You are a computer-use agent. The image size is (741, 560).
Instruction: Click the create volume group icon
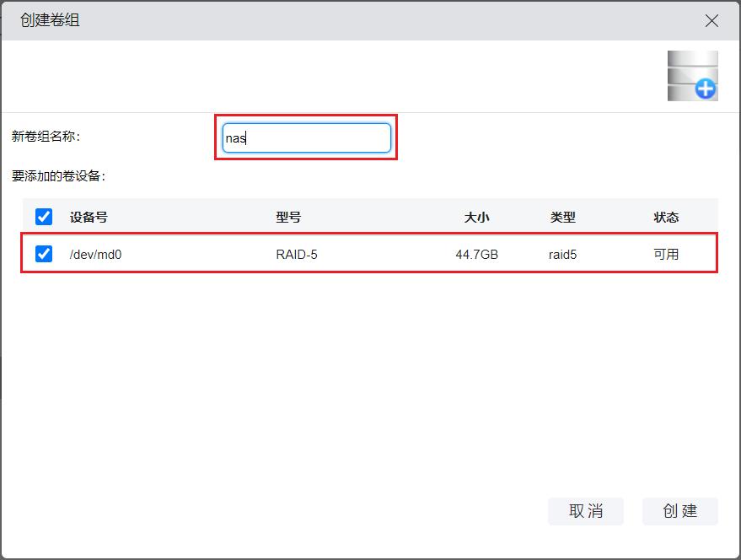click(x=692, y=76)
